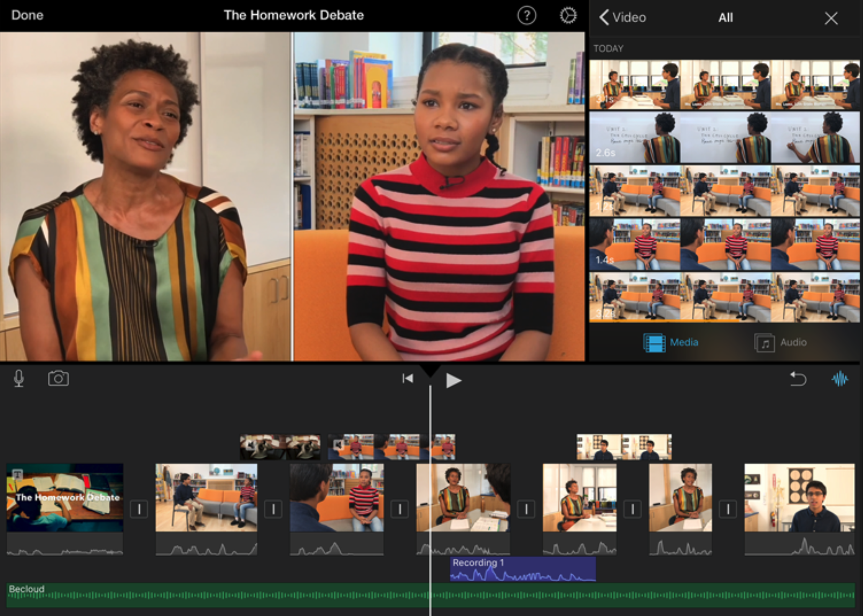
Task: Tap transition icon after title clip
Action: (x=139, y=509)
